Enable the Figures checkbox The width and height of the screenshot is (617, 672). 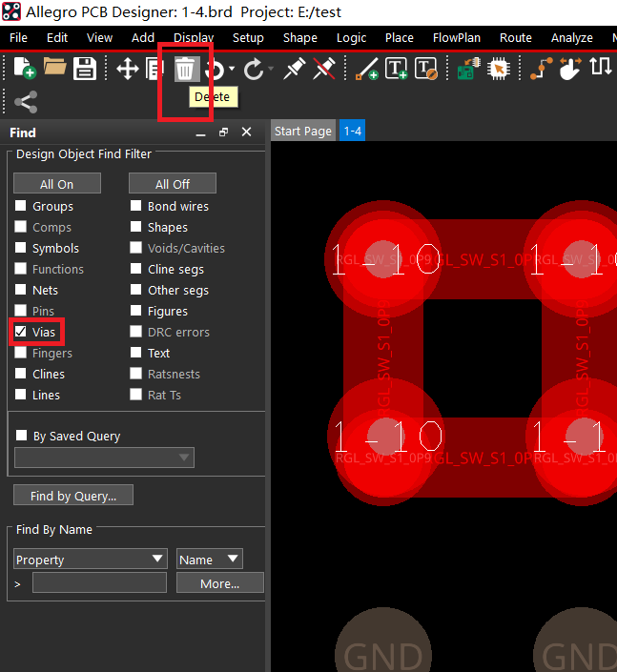[136, 311]
